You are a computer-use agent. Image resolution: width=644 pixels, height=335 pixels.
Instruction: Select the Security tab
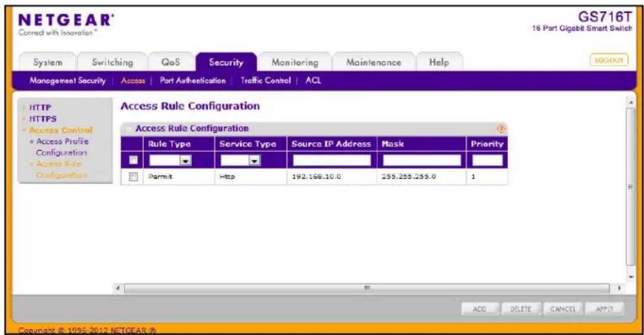[x=226, y=63]
